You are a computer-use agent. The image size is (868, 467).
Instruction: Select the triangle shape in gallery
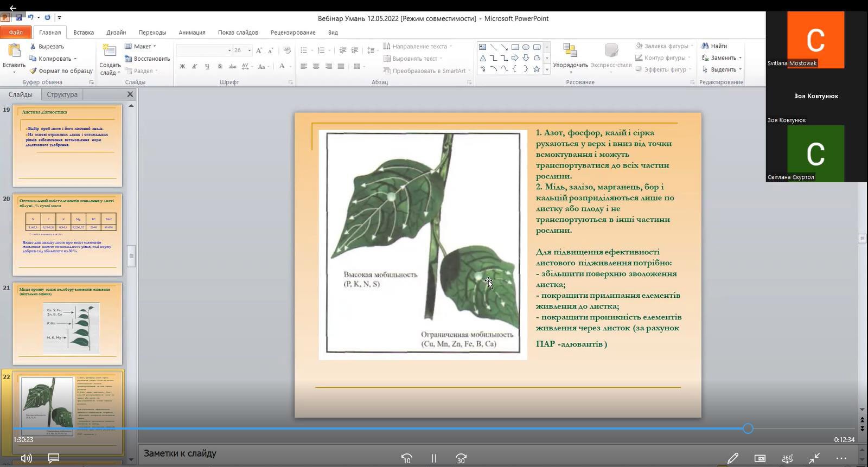pos(482,58)
